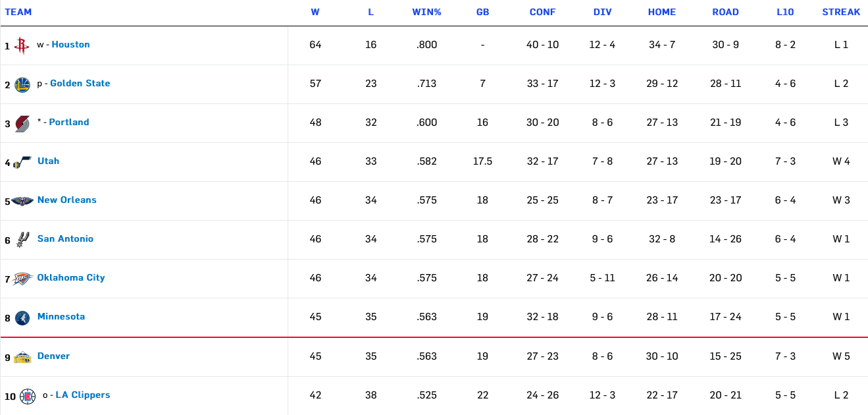This screenshot has width=868, height=415.
Task: Click the Portland Trail Blazers logo
Action: tap(22, 123)
